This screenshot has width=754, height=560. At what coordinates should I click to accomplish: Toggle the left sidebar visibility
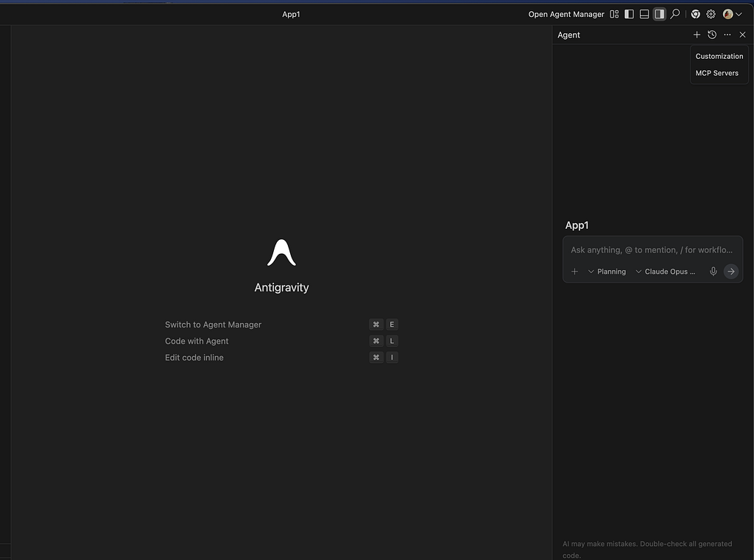[x=629, y=13]
